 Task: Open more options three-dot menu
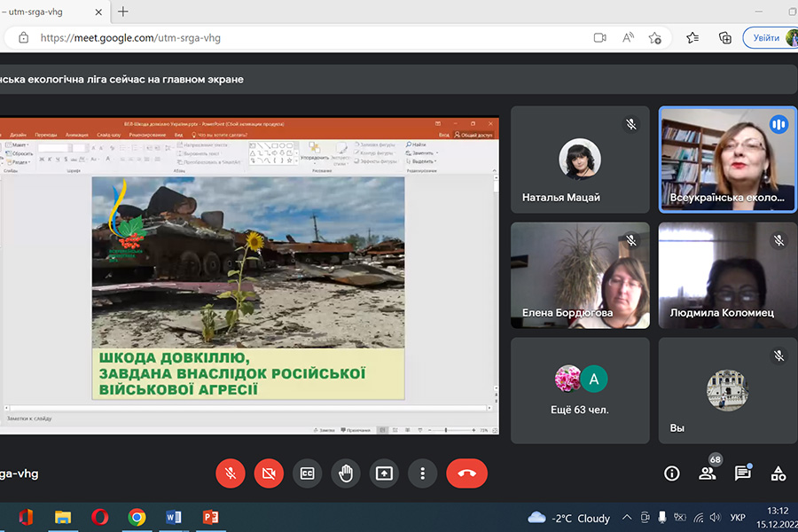click(423, 473)
